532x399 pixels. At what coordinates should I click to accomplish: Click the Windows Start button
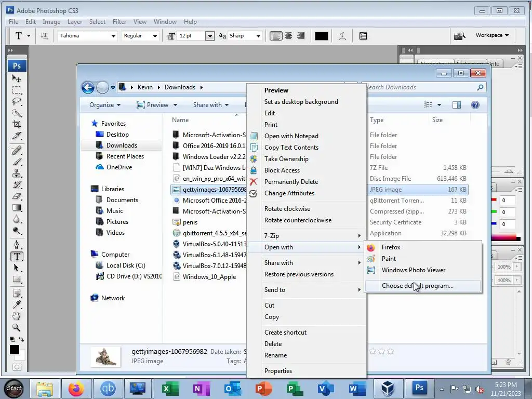tap(14, 389)
